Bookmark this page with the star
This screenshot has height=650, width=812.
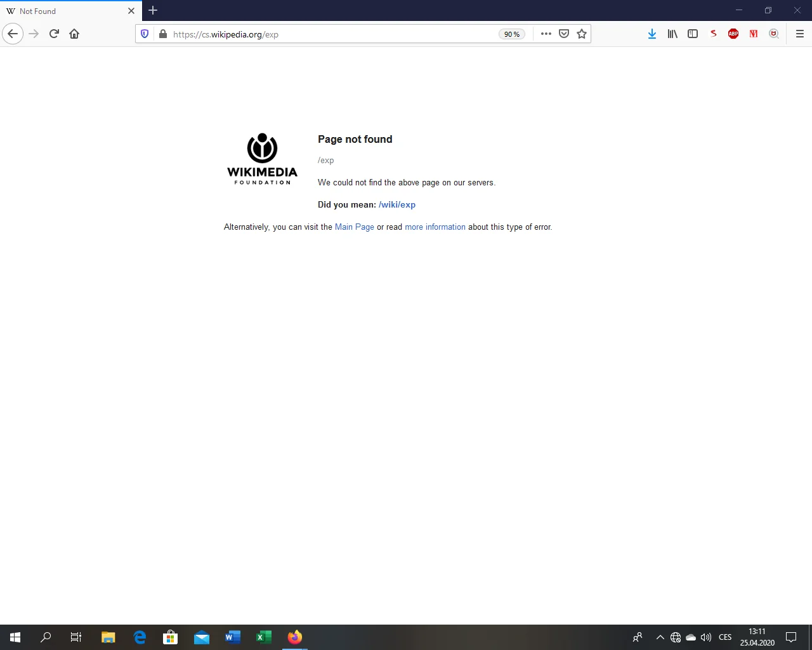[582, 34]
